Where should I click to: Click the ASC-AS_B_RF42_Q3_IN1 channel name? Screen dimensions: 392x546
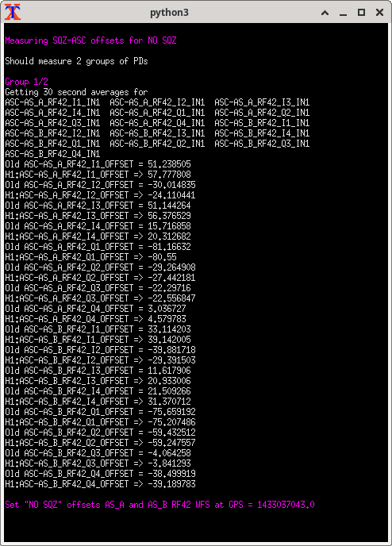click(262, 144)
